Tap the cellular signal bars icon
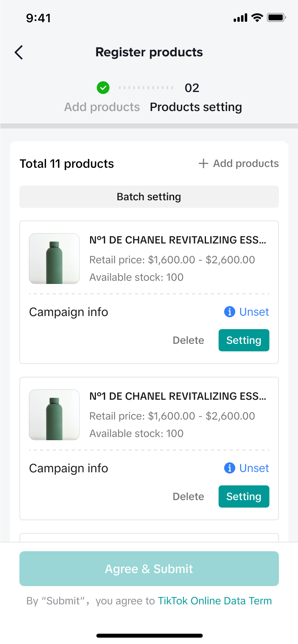This screenshot has width=298, height=644. pos(240,18)
